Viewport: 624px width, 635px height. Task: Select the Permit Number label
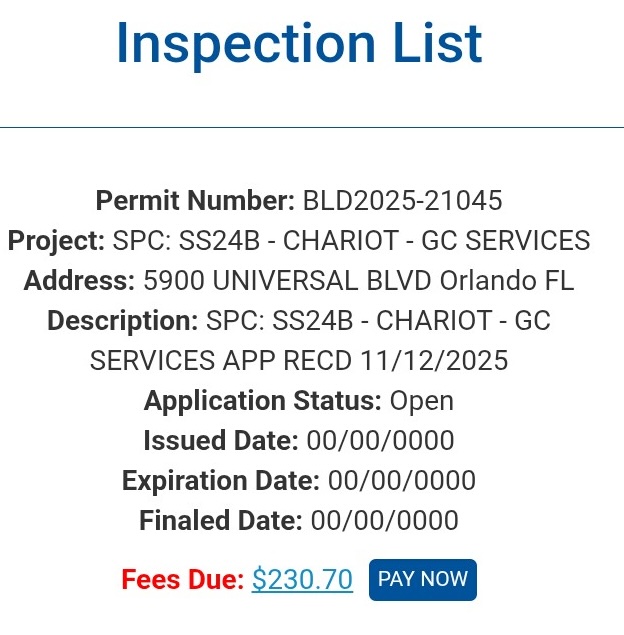pyautogui.click(x=195, y=201)
